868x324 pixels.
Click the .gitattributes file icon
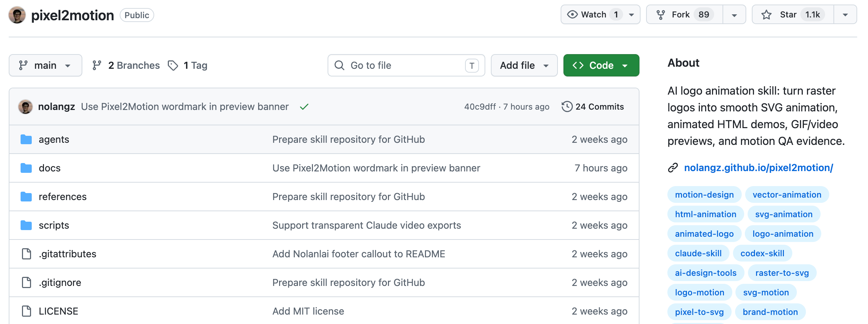[x=27, y=254]
